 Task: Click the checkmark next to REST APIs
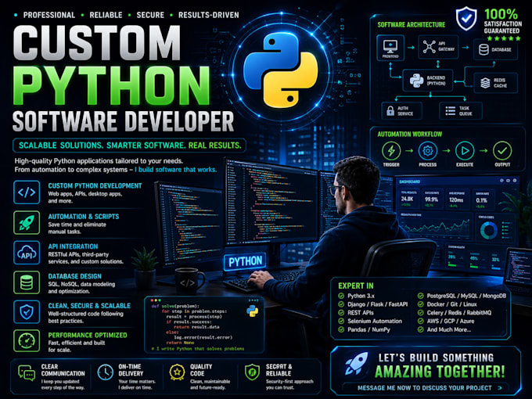tap(341, 313)
